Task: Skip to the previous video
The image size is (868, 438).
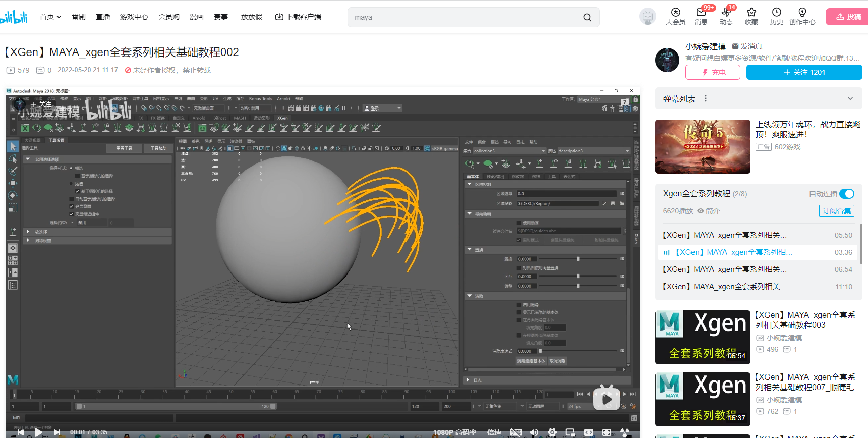Action: tap(20, 432)
